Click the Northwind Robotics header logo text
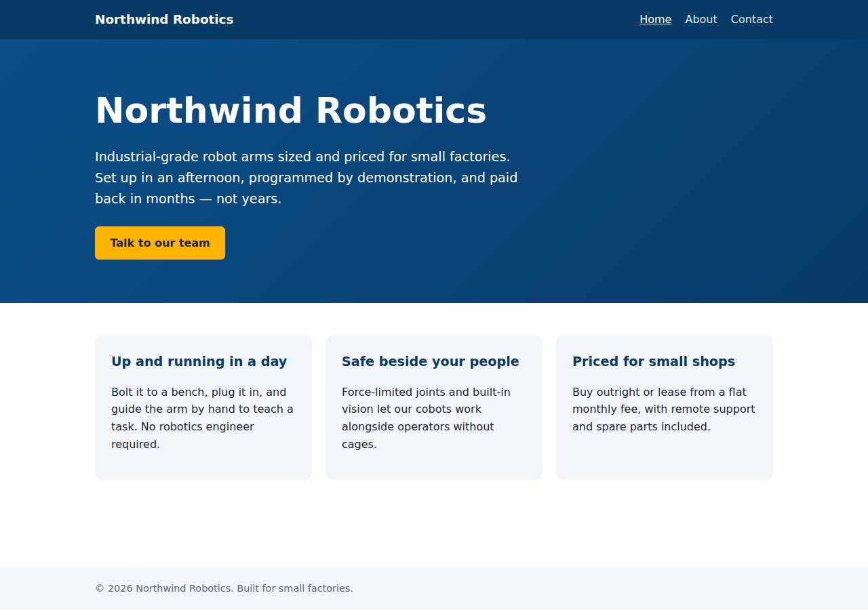868x610 pixels. pos(164,19)
